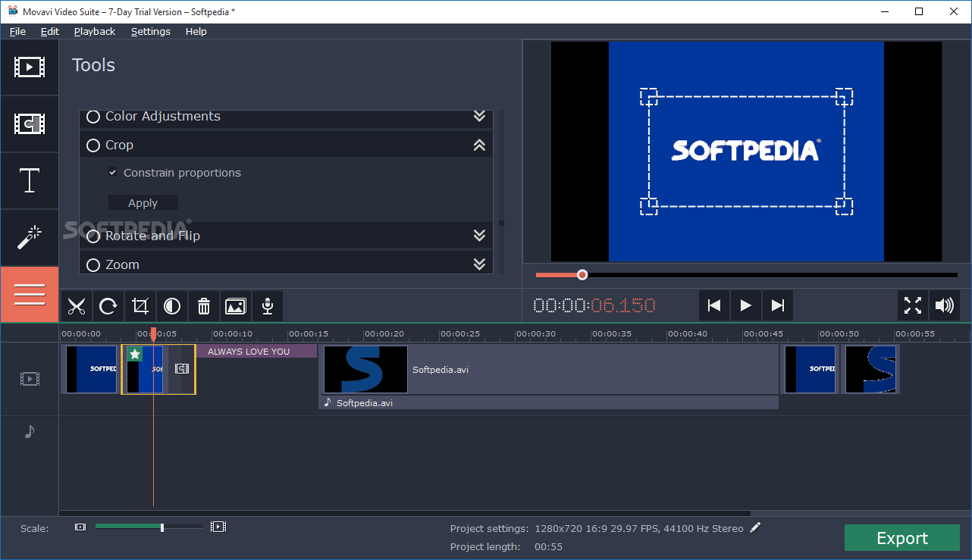Click the timeline horizontal scrollbar

[x=405, y=513]
